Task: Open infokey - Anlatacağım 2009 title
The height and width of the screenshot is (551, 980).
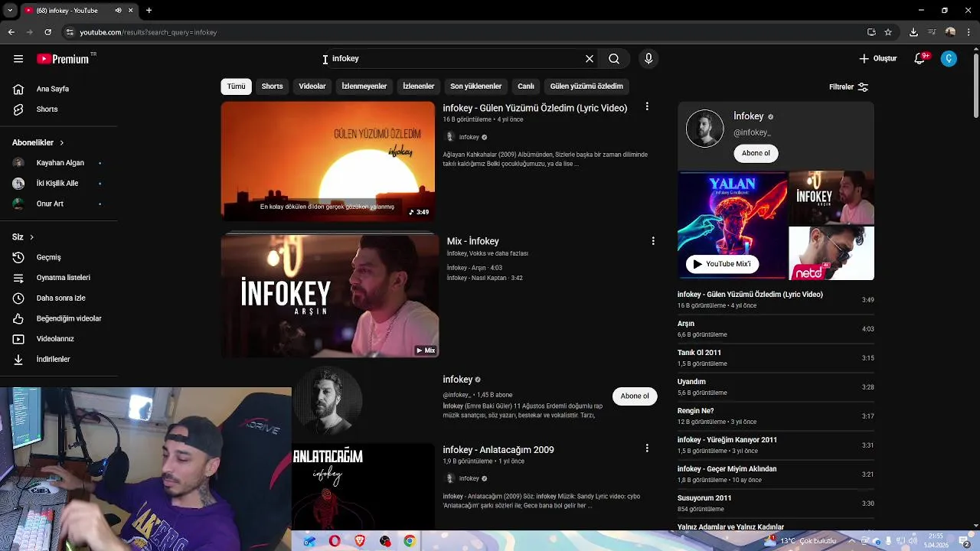Action: tap(498, 450)
